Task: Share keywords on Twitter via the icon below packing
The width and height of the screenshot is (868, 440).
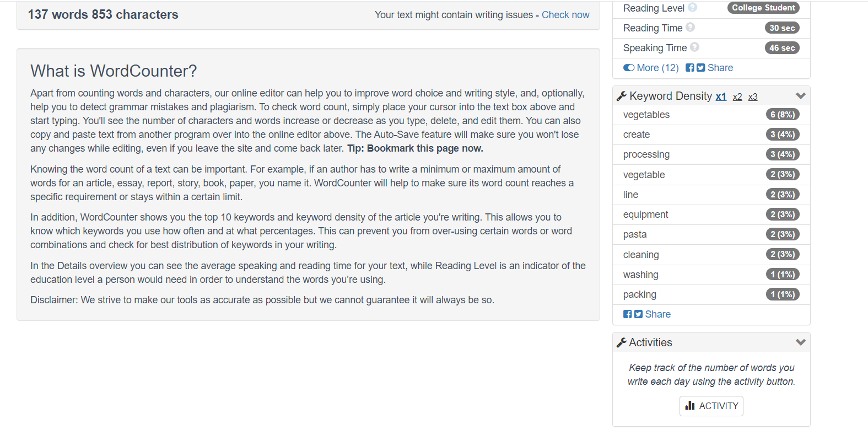Action: (638, 314)
